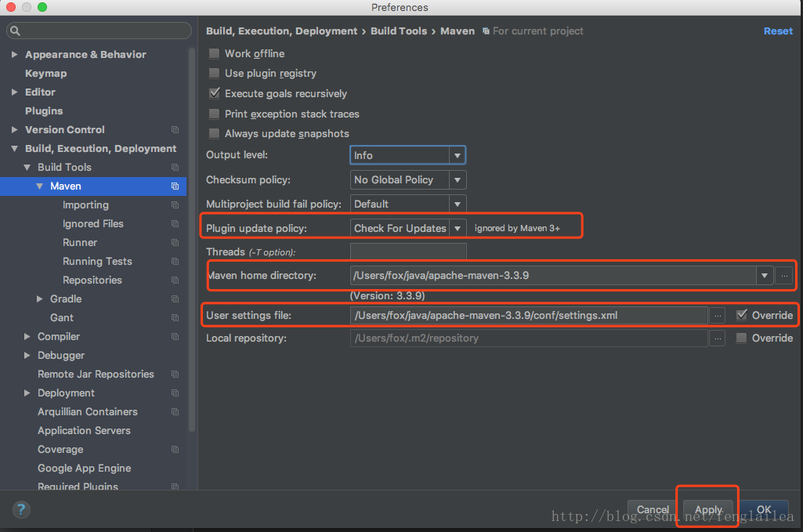
Task: Browse for Local repository with ellipsis button
Action: click(718, 338)
